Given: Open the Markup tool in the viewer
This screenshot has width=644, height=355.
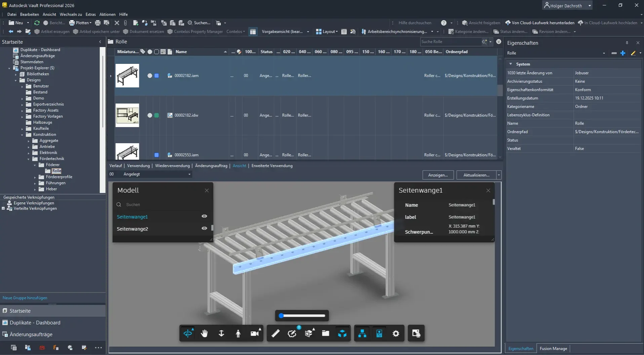Looking at the screenshot, I should coord(292,333).
